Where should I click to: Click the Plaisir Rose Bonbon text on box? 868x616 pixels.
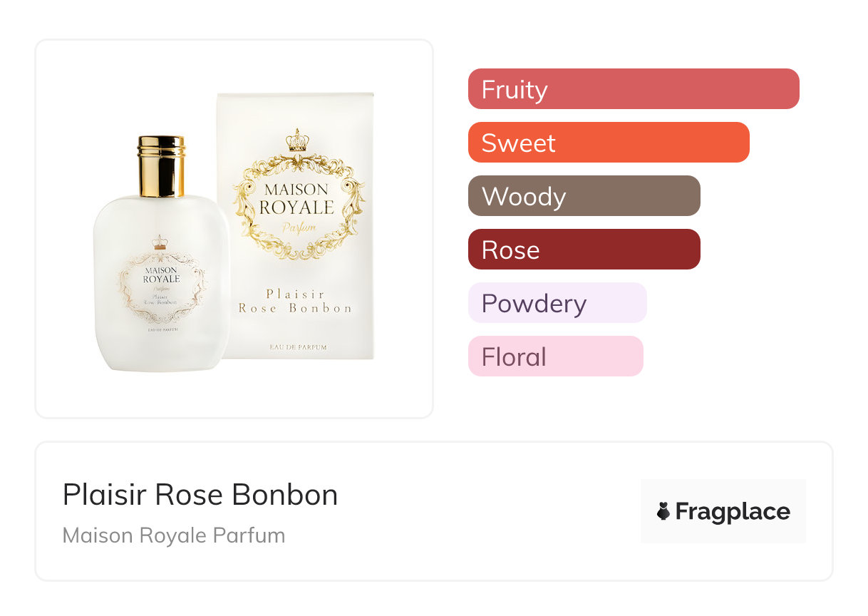[x=295, y=301]
